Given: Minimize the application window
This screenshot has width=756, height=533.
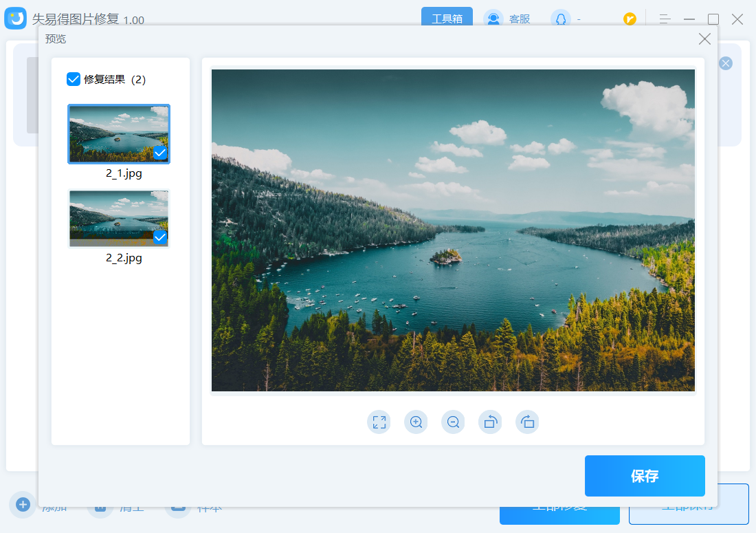Looking at the screenshot, I should (x=689, y=19).
